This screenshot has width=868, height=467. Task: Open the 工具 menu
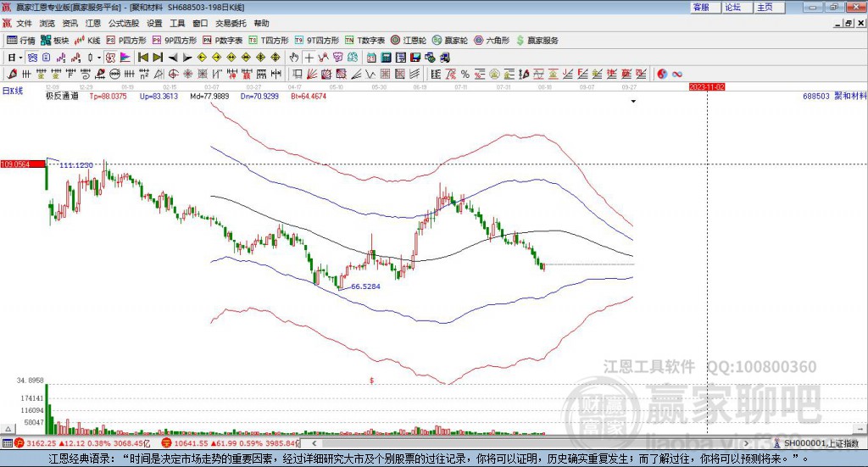177,23
